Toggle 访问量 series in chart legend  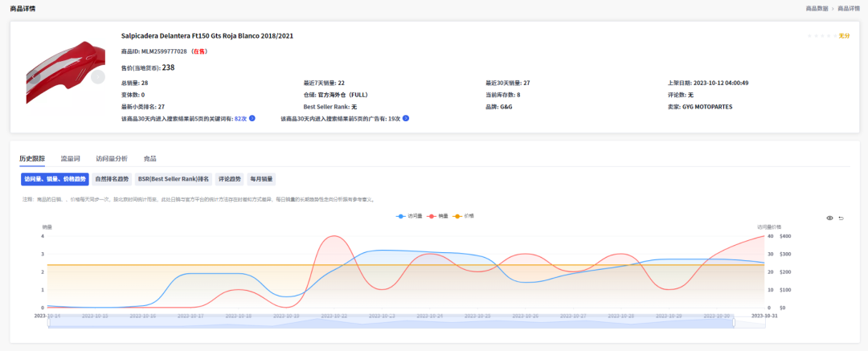(x=408, y=216)
